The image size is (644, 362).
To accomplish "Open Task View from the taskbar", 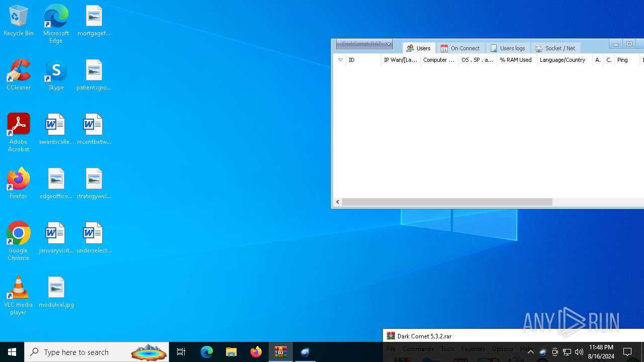I will click(181, 352).
